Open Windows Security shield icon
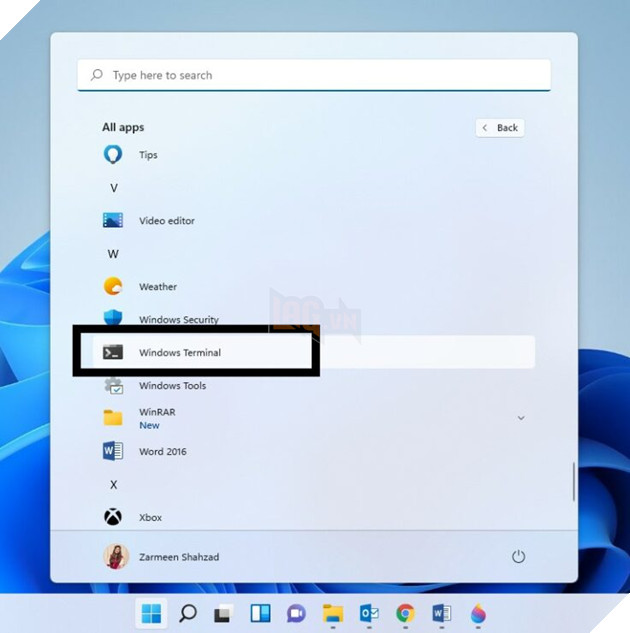This screenshot has width=630, height=633. pyautogui.click(x=113, y=318)
